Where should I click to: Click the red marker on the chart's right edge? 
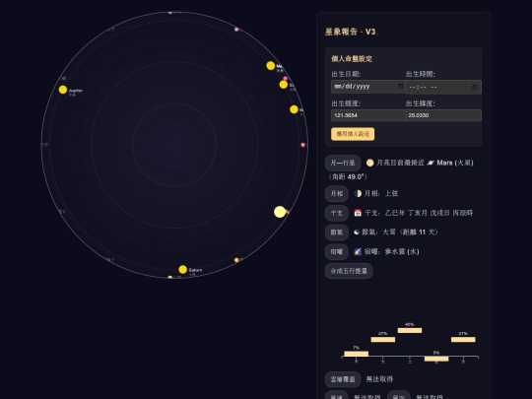coord(303,145)
